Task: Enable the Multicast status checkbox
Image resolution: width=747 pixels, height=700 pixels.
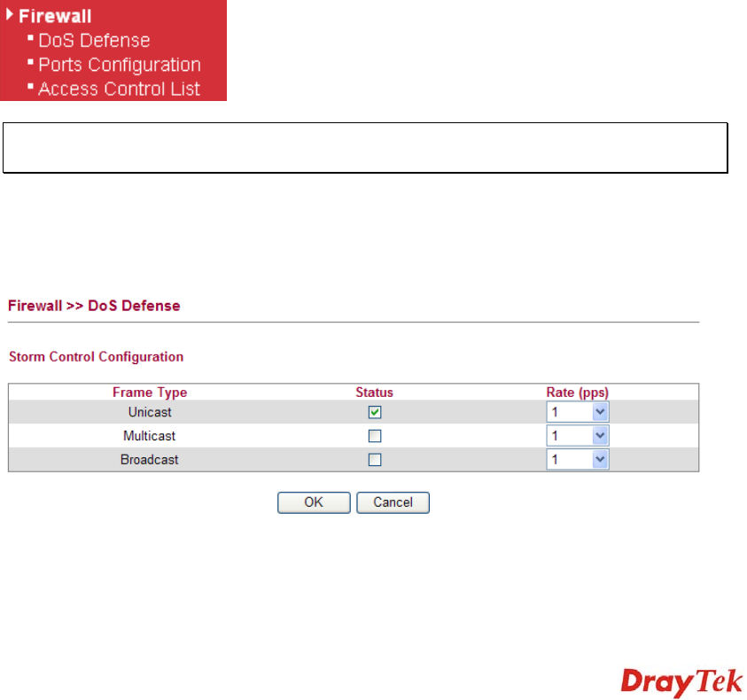Action: [x=375, y=436]
